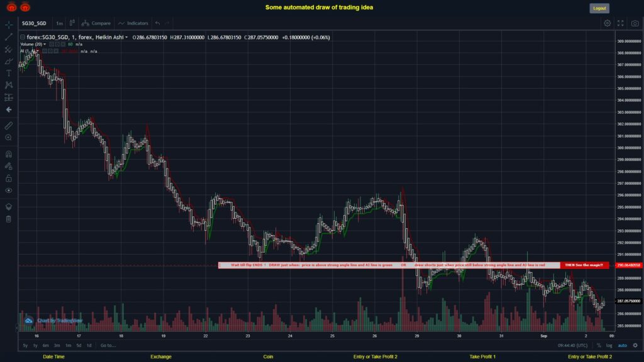Screen dimensions: 644x362
Task: Open the object tree layers icon
Action: point(9,207)
